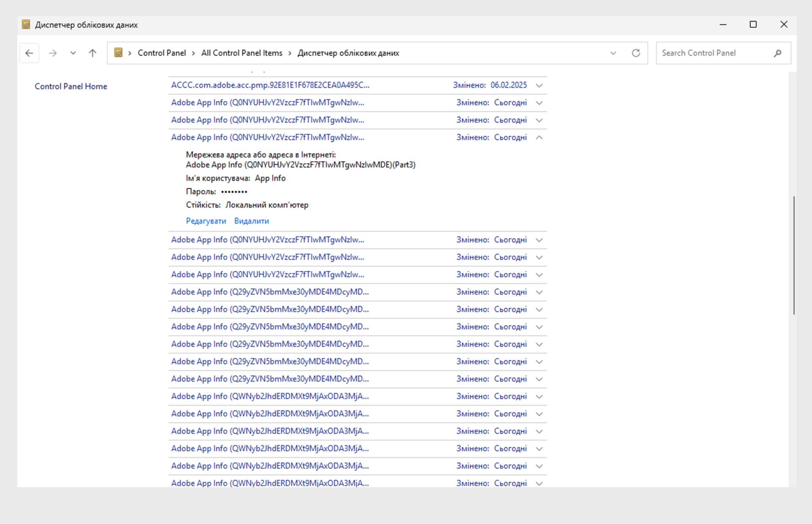The image size is (812, 524).
Task: Maximize the Credential Manager window
Action: (753, 25)
